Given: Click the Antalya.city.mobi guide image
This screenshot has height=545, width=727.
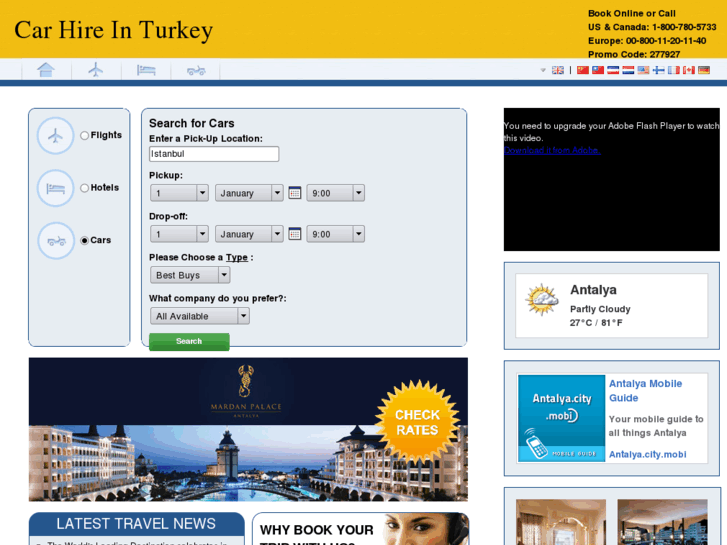Looking at the screenshot, I should point(561,418).
